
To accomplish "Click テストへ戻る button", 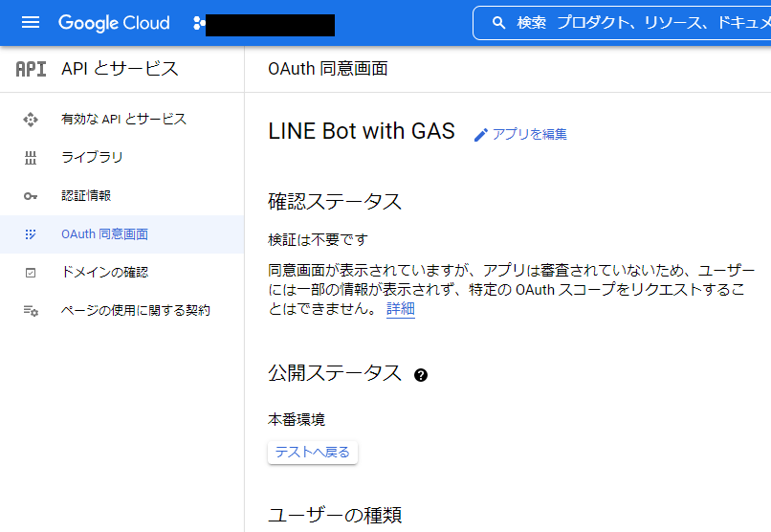I will 313,453.
